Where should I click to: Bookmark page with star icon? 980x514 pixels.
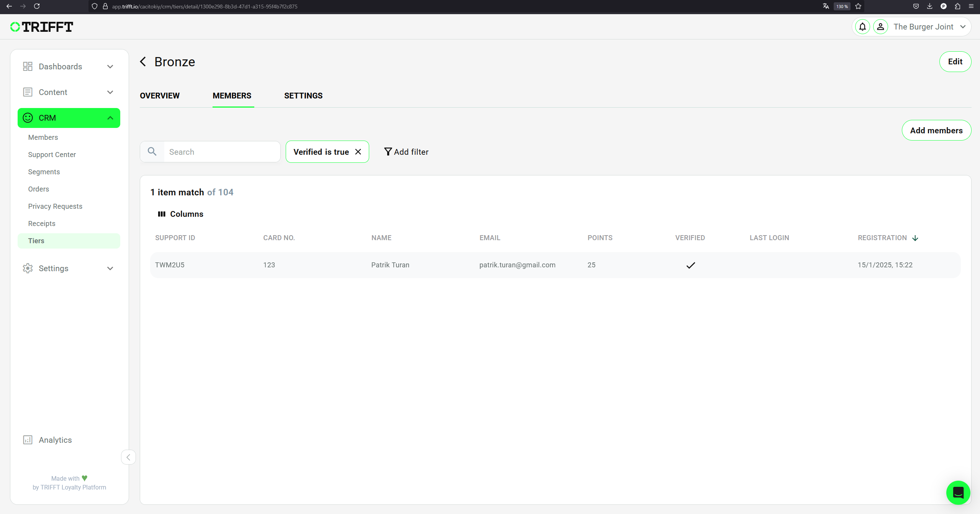tap(858, 6)
